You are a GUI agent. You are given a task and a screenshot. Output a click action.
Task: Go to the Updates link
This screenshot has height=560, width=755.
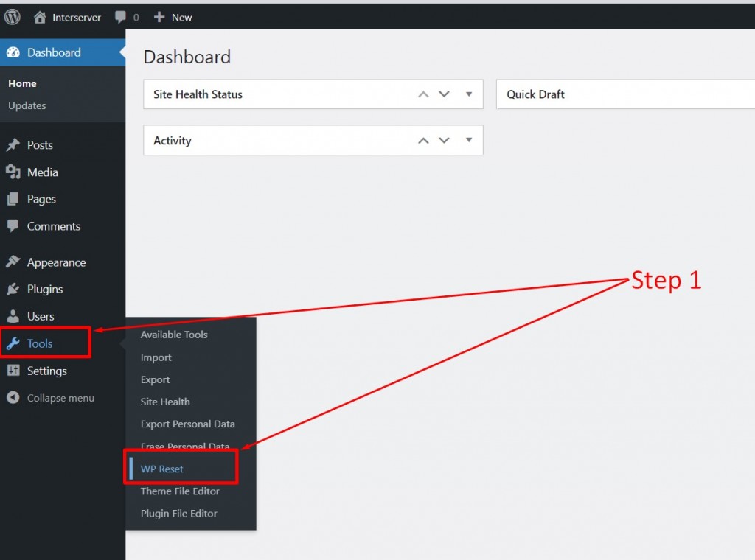27,105
